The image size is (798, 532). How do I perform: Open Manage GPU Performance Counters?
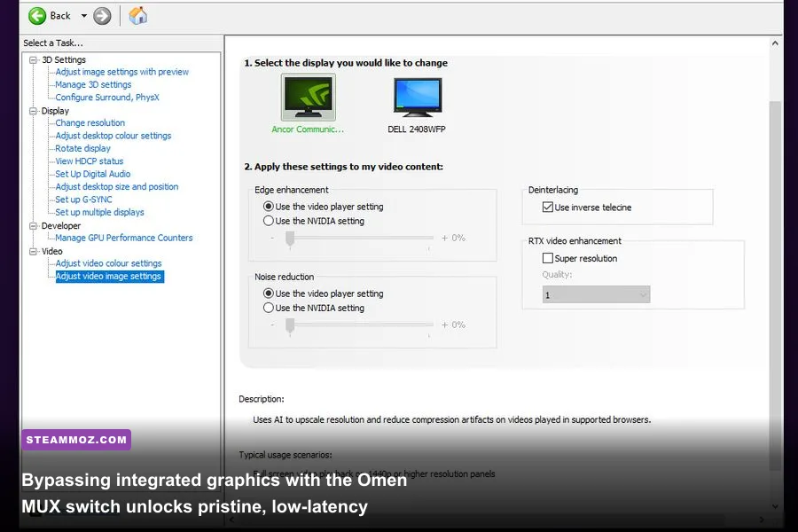point(123,238)
